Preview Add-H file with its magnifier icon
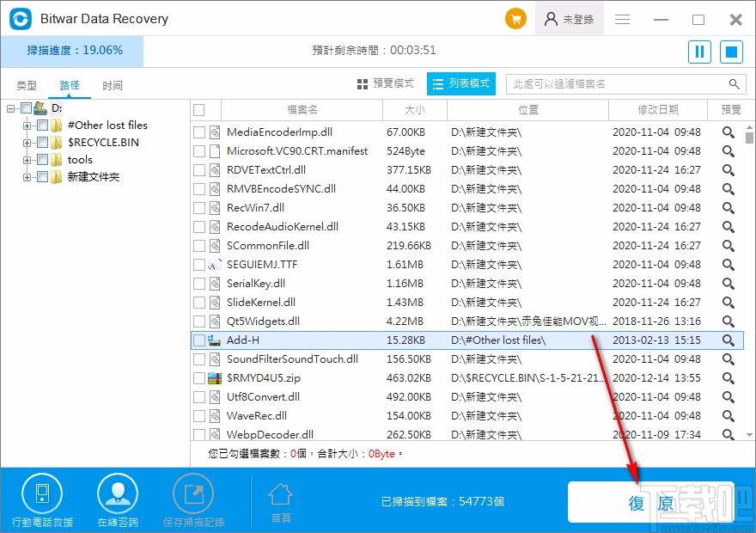 pos(728,340)
